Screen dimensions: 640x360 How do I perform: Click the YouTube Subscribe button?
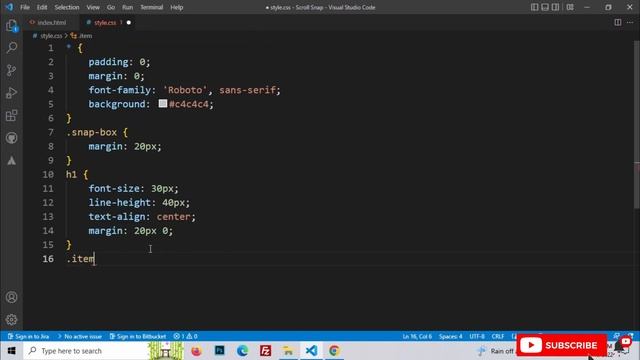(x=561, y=345)
